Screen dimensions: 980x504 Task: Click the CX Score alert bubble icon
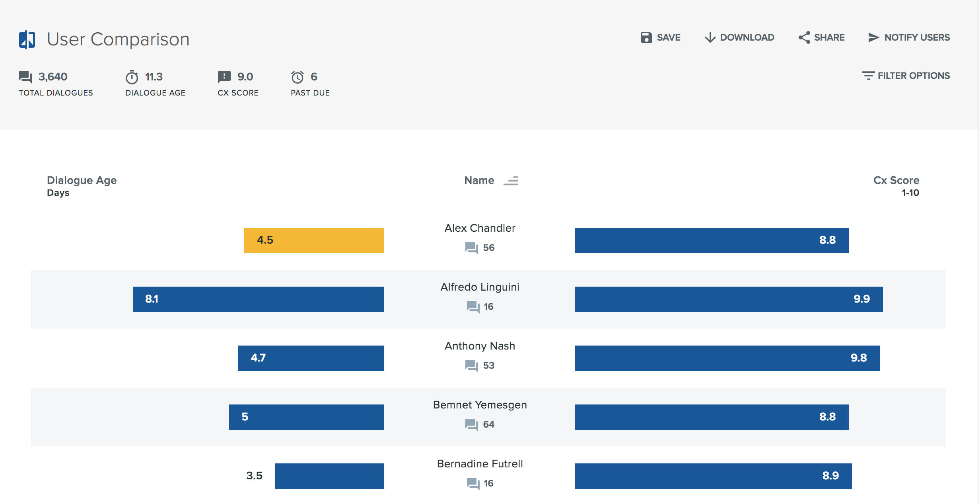224,76
